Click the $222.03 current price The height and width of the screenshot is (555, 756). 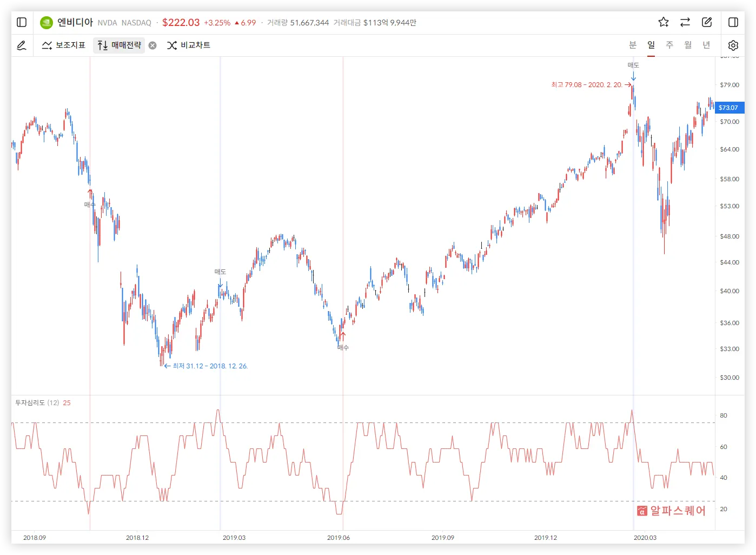[181, 22]
